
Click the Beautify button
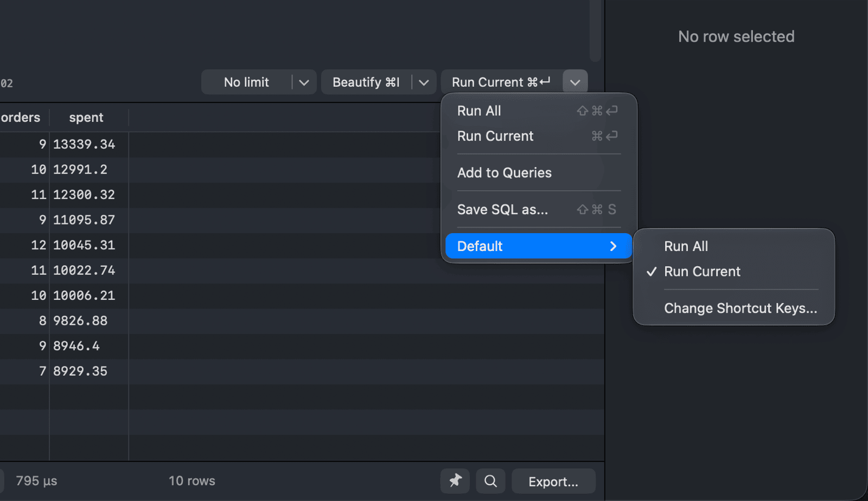pos(366,82)
